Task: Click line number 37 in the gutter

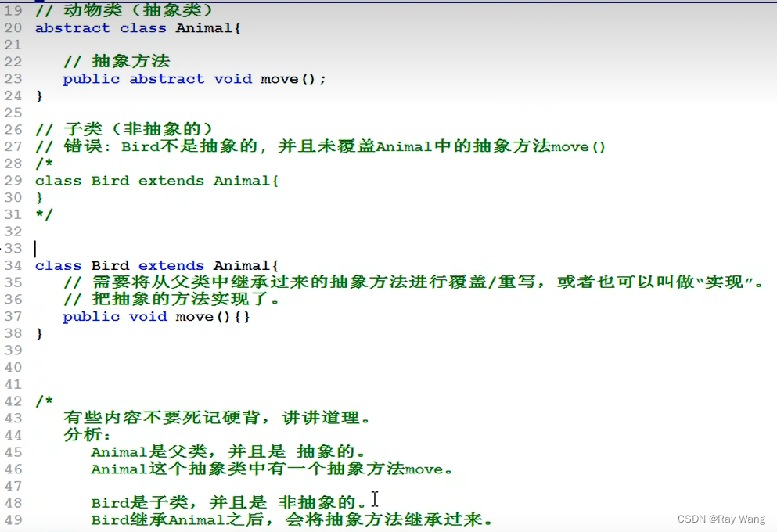Action: click(x=13, y=316)
